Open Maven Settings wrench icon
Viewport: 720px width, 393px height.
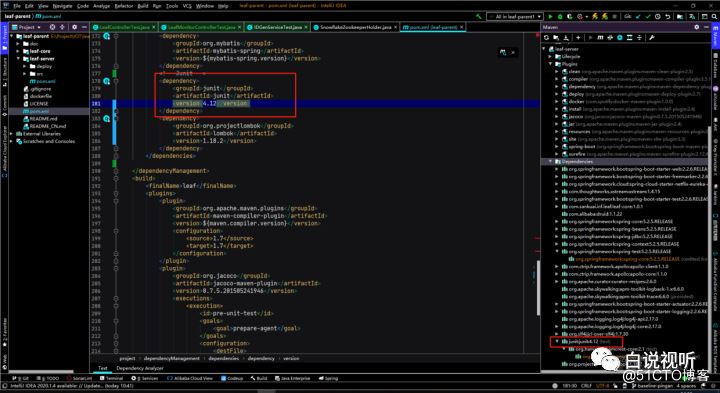(652, 38)
